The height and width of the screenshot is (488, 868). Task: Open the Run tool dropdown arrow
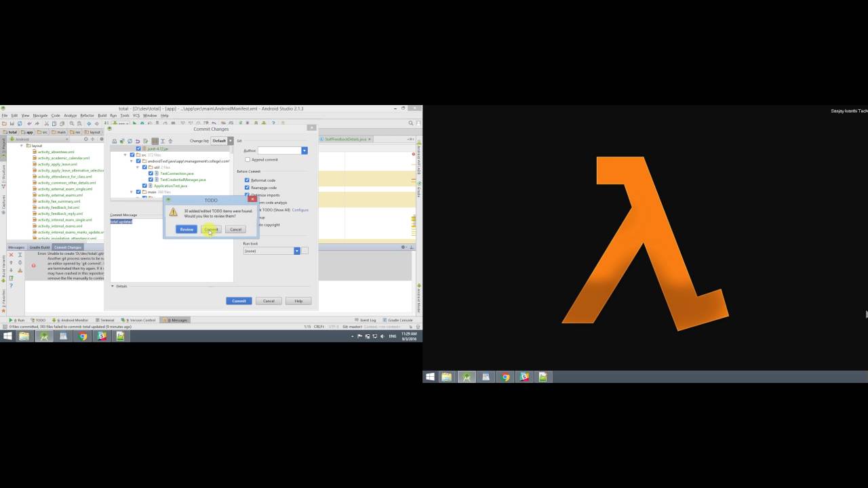tap(297, 251)
